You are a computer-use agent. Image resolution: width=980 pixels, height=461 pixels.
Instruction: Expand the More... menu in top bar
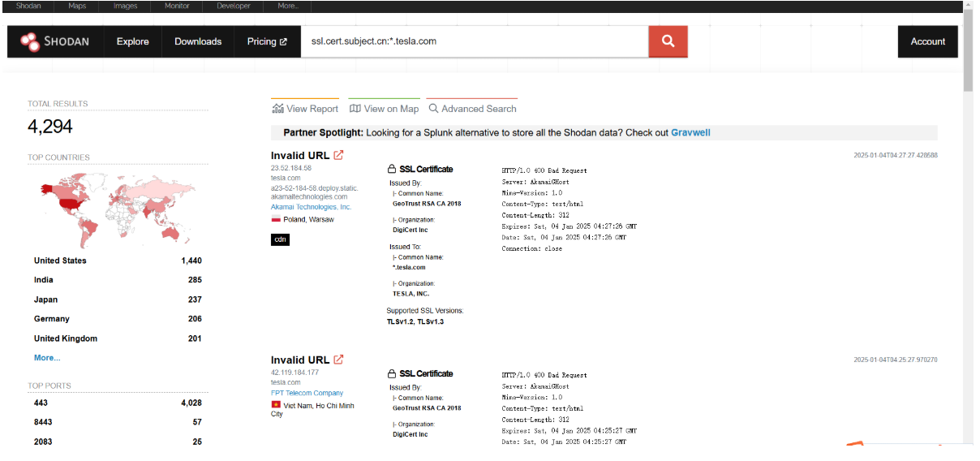click(x=288, y=6)
